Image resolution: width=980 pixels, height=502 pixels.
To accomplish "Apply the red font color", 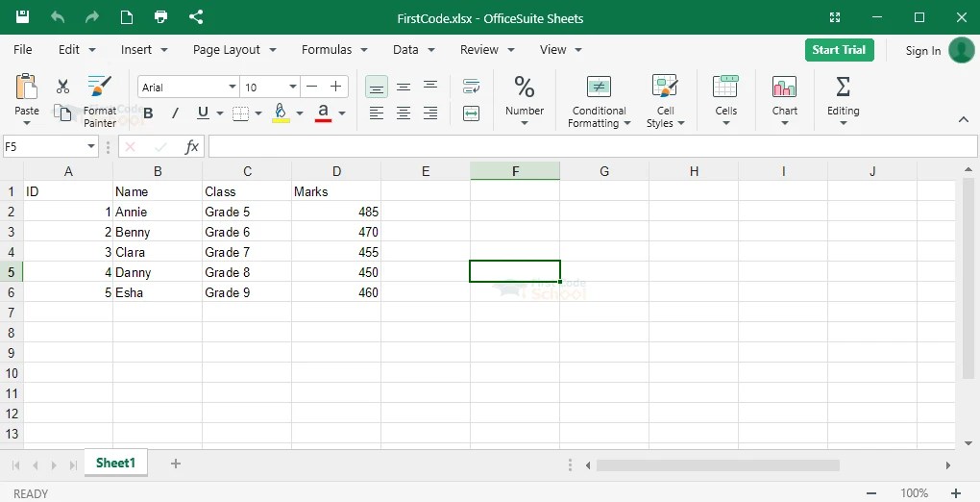I will pyautogui.click(x=323, y=113).
